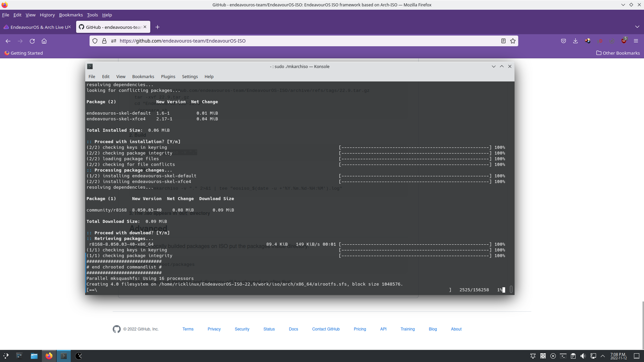Image resolution: width=644 pixels, height=362 pixels.
Task: Open Firefox Bookmarks menu
Action: (x=71, y=15)
